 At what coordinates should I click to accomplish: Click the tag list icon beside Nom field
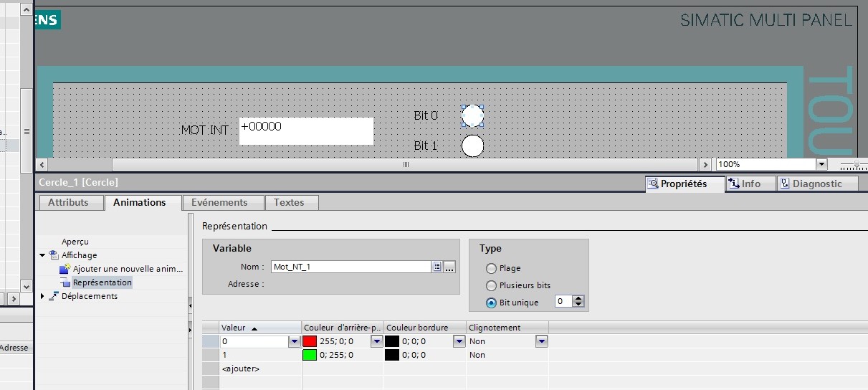pos(437,267)
